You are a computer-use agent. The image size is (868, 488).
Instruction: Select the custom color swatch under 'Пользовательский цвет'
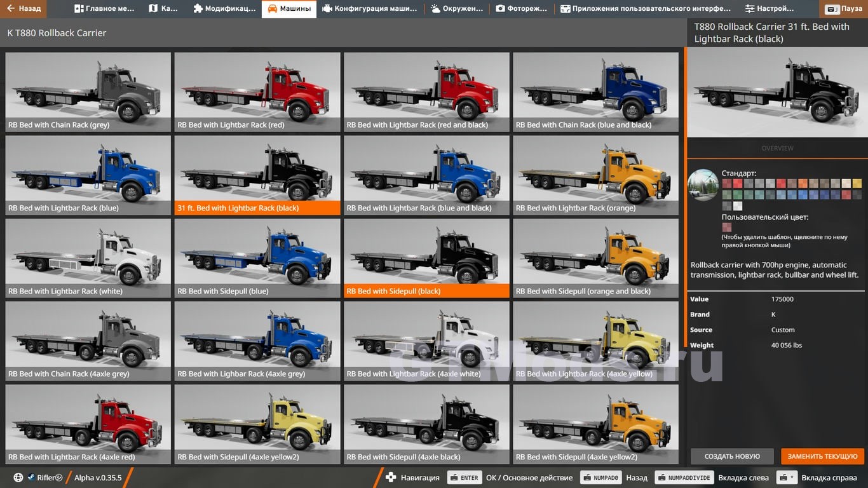click(x=726, y=227)
